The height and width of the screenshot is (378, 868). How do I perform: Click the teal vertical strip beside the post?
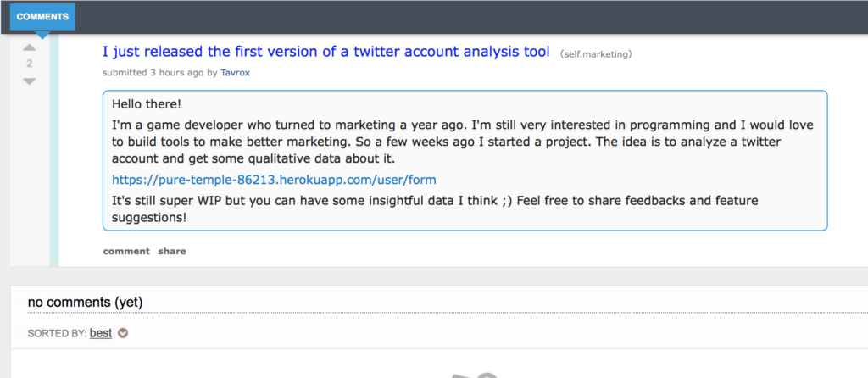click(54, 151)
